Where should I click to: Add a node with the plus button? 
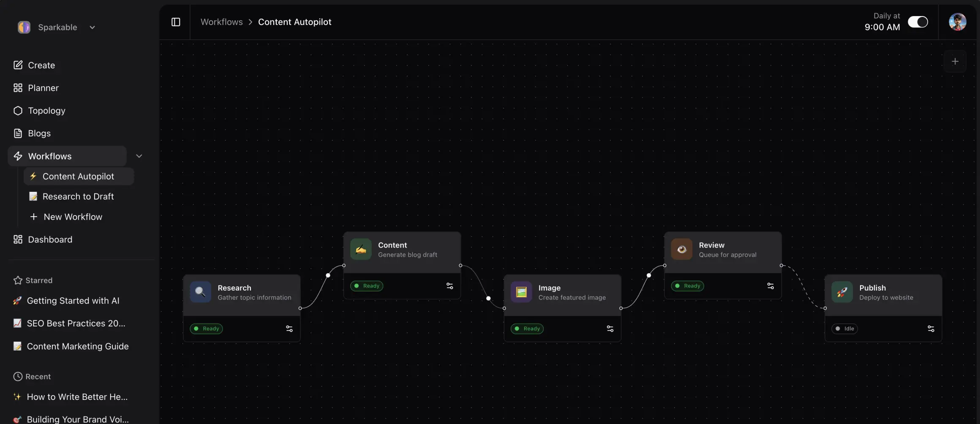click(x=955, y=61)
